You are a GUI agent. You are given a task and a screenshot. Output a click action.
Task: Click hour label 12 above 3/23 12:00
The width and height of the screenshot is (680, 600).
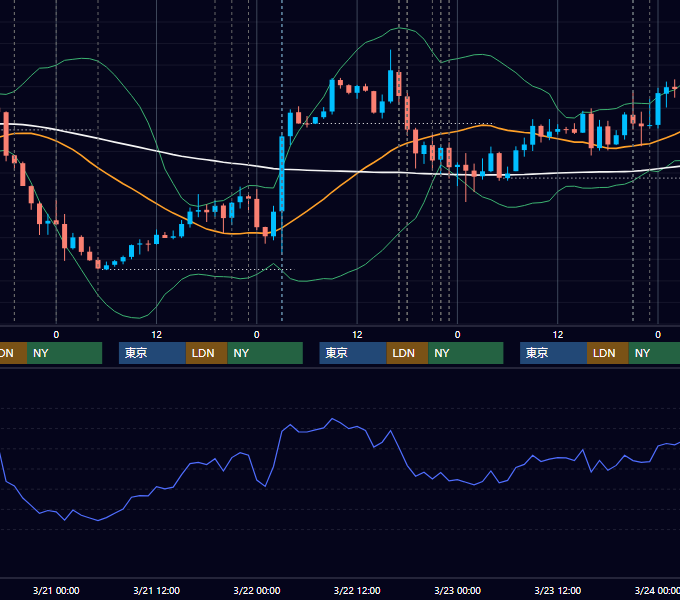tap(558, 335)
